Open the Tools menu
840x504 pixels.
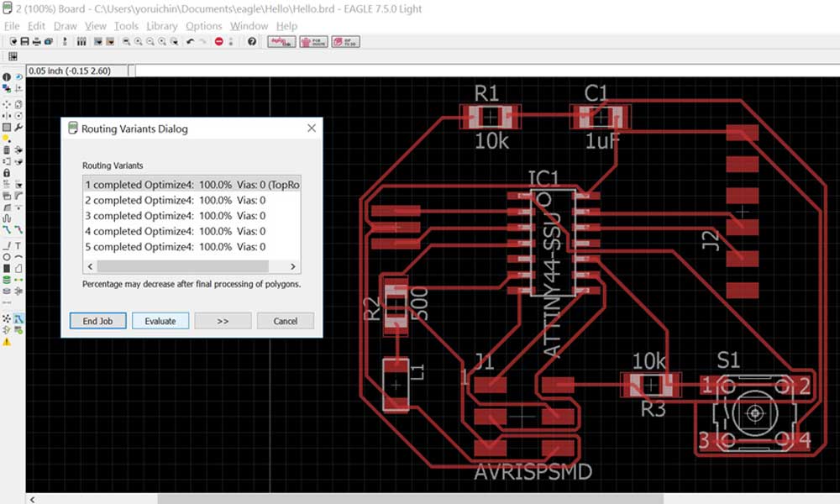pyautogui.click(x=126, y=26)
